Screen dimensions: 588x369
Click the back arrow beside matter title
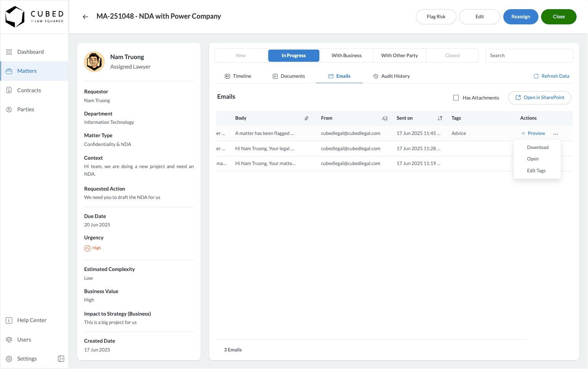click(x=85, y=17)
